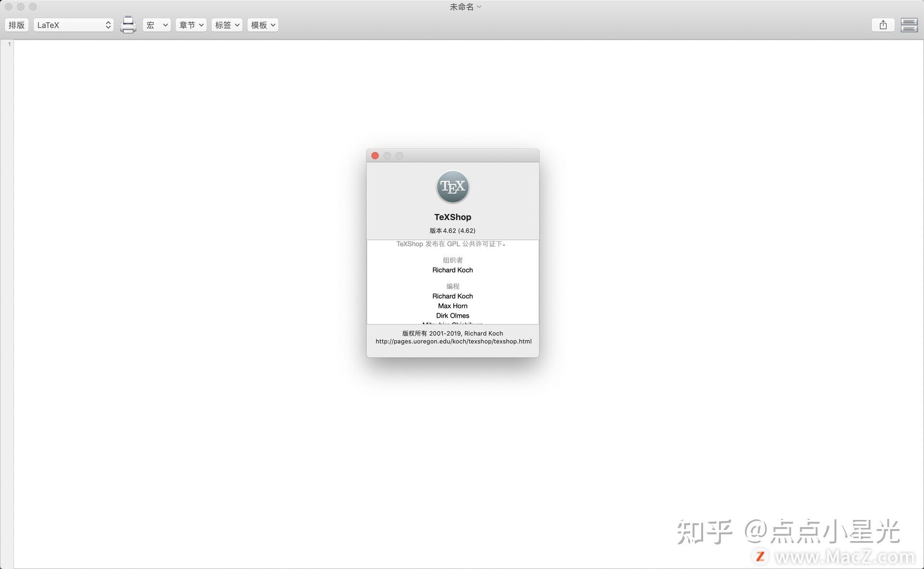Open the Share menu with the share icon
The width and height of the screenshot is (924, 569).
[883, 25]
